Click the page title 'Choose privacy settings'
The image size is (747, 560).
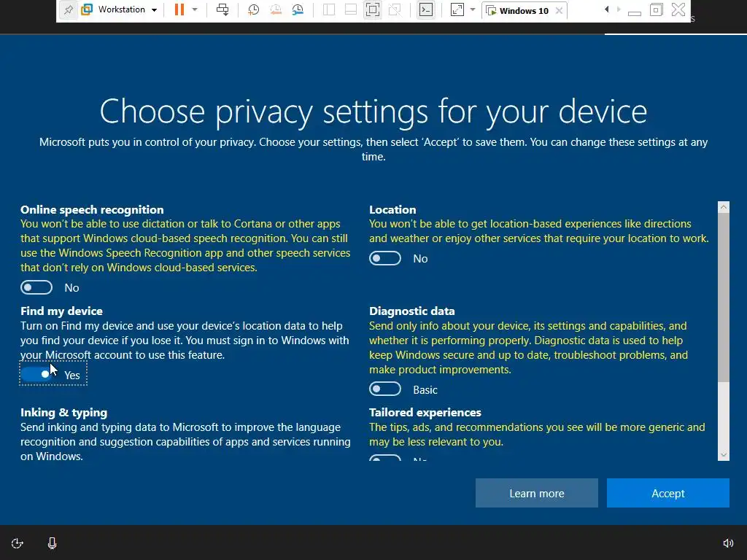pos(373,112)
